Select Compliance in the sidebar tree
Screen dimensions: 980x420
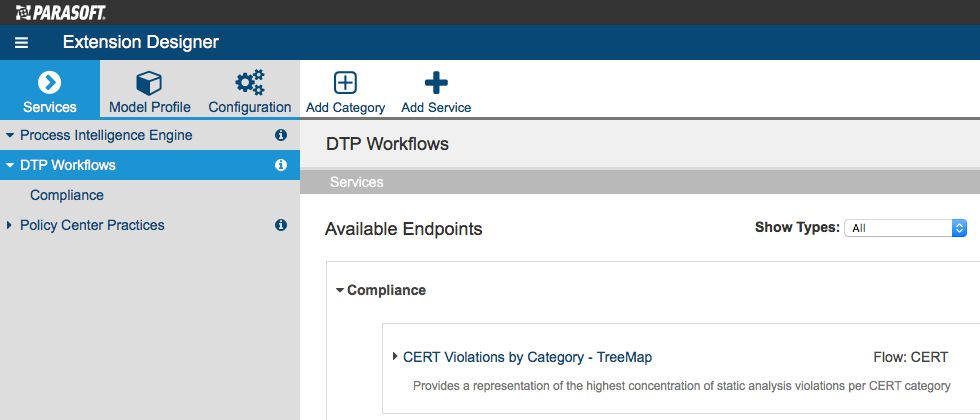(67, 195)
